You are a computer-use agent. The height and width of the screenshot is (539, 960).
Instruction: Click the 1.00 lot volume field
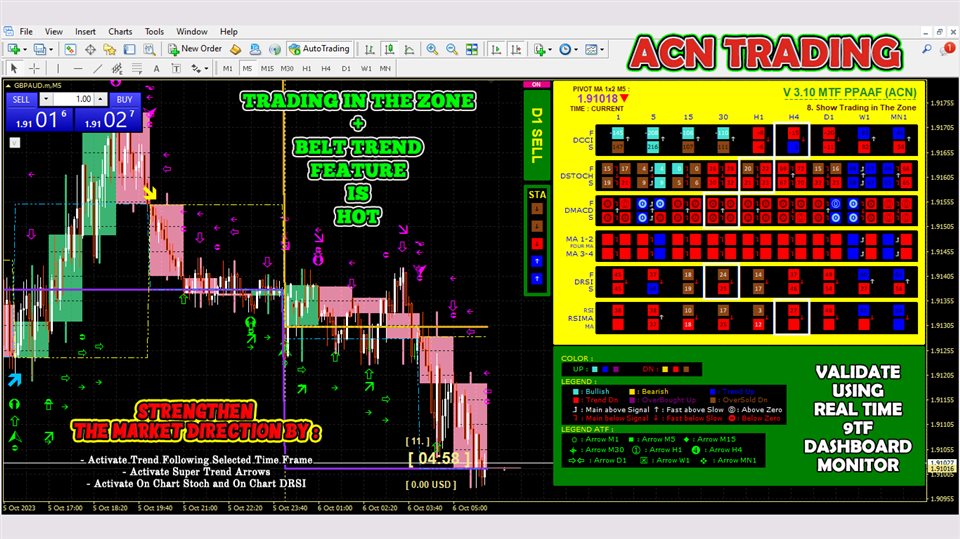click(x=73, y=99)
